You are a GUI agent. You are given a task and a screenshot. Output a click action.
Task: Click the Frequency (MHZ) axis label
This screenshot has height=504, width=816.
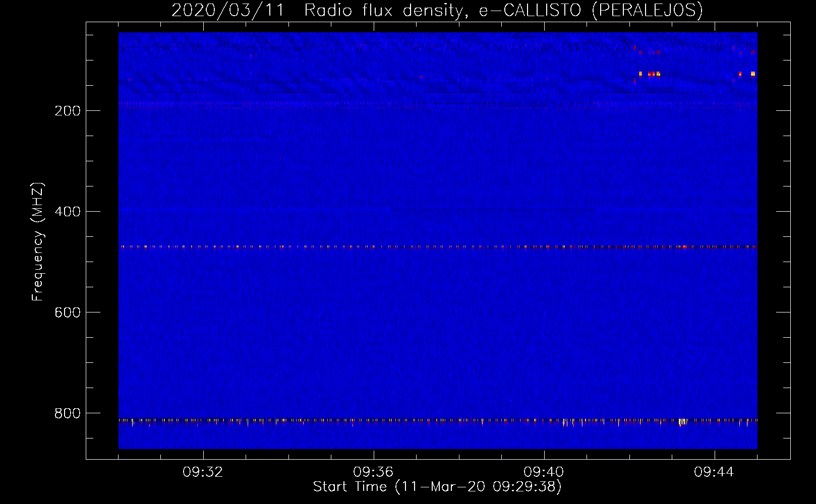38,242
